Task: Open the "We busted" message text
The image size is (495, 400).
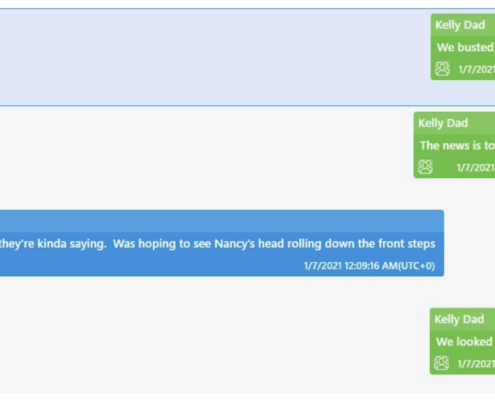Action: [465, 47]
